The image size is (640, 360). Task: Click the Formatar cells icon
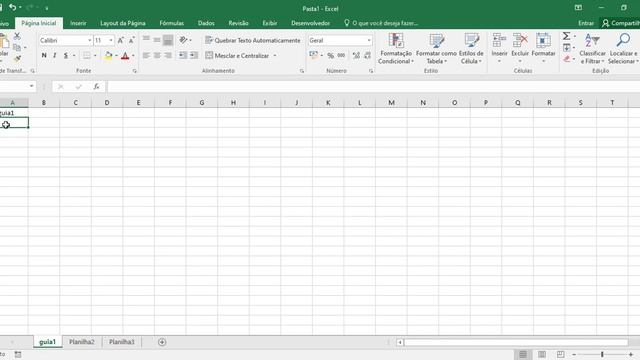543,41
